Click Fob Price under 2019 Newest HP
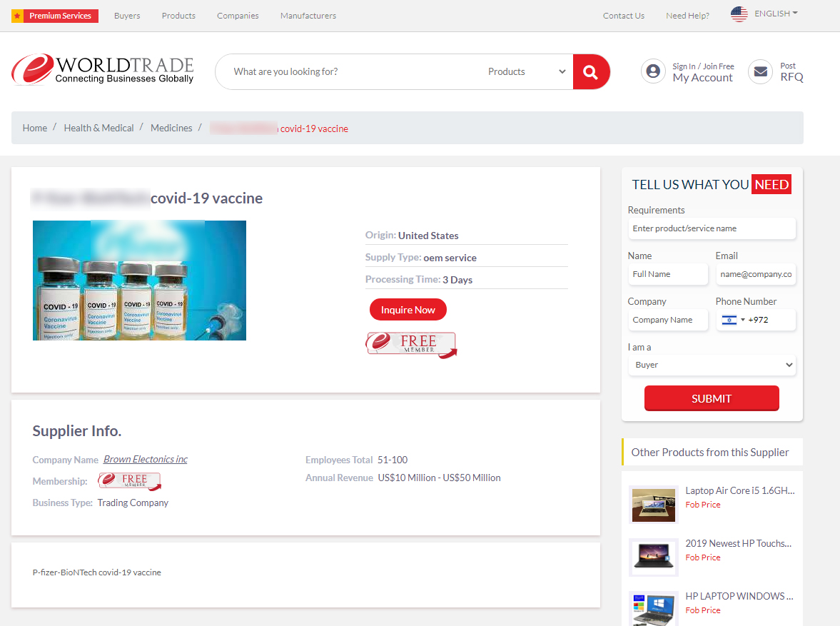Viewport: 840px width, 626px height. (703, 557)
